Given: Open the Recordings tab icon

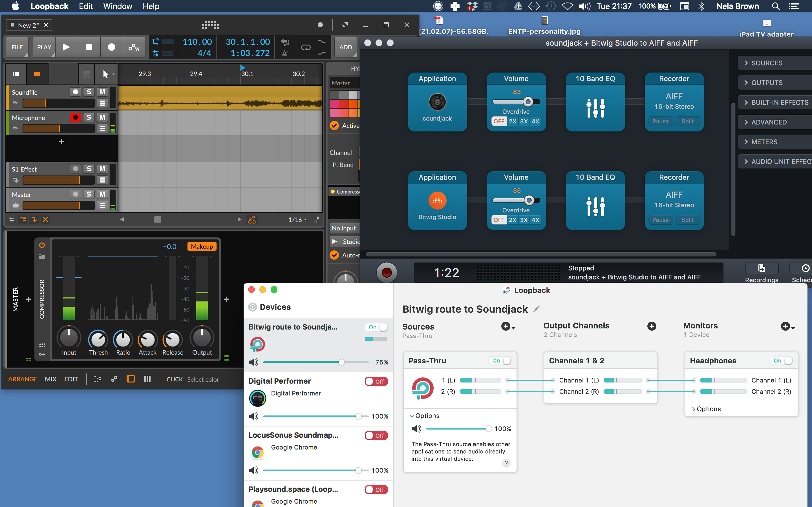Looking at the screenshot, I should pyautogui.click(x=761, y=269).
